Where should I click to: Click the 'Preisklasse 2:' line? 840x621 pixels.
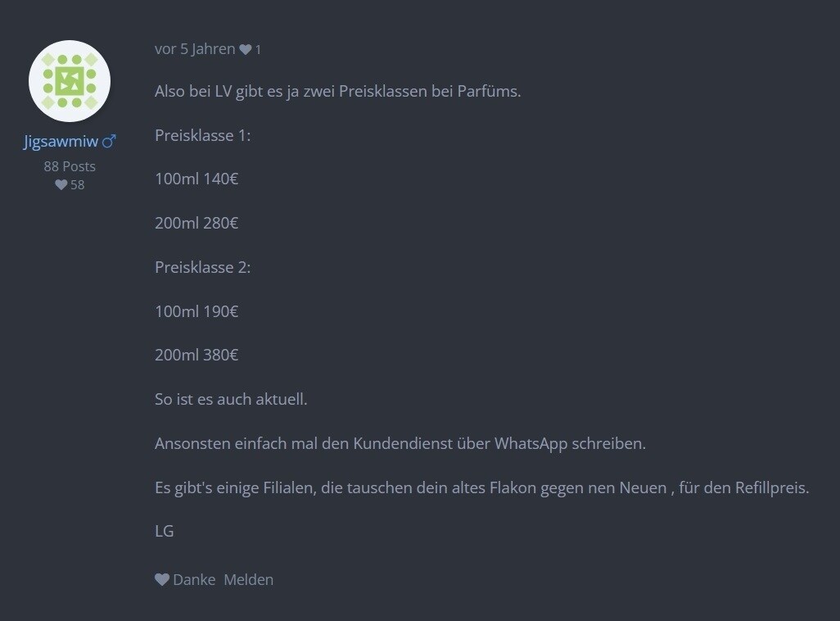pos(202,267)
